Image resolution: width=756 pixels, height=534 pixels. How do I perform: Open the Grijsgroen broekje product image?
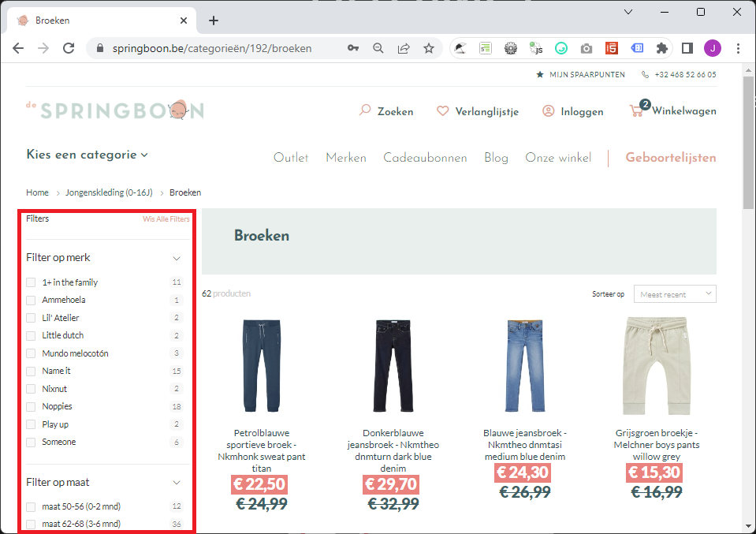pos(656,366)
